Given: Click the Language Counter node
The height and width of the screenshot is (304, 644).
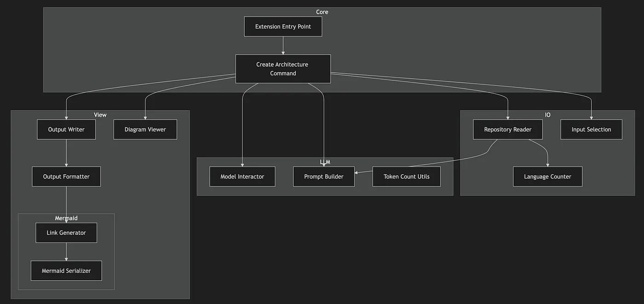Looking at the screenshot, I should [x=548, y=177].
